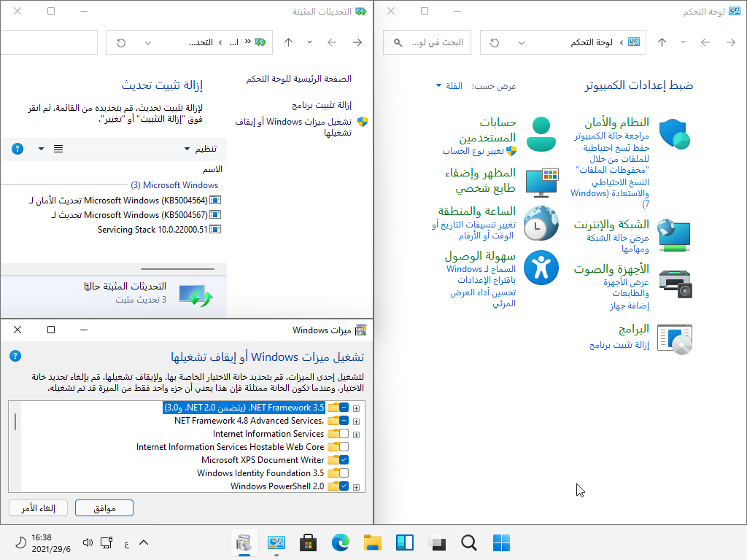The width and height of the screenshot is (747, 560).
Task: Go up one level in Installed Updates
Action: [289, 42]
